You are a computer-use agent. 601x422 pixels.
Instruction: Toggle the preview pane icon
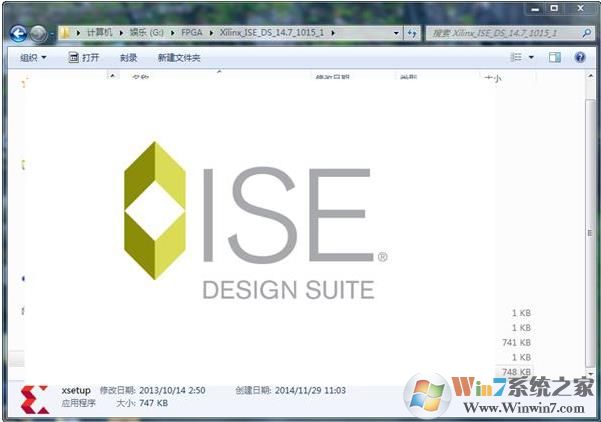[x=555, y=58]
